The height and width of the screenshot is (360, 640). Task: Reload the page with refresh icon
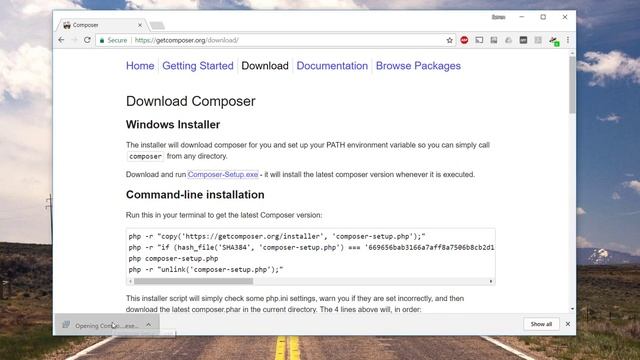87,40
